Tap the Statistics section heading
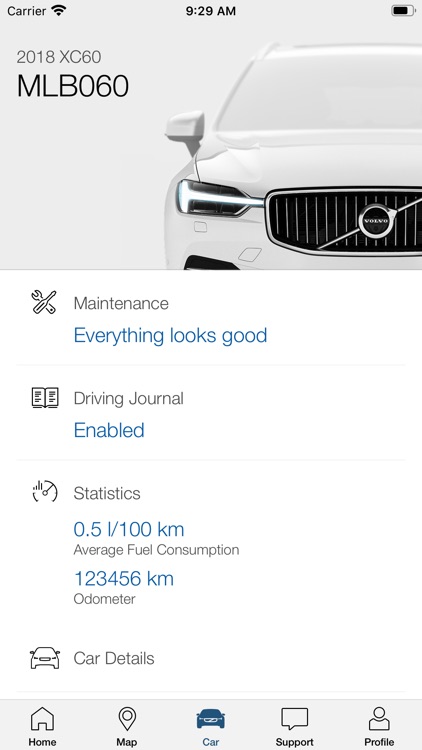Viewport: 422px width, 750px height. (x=107, y=493)
